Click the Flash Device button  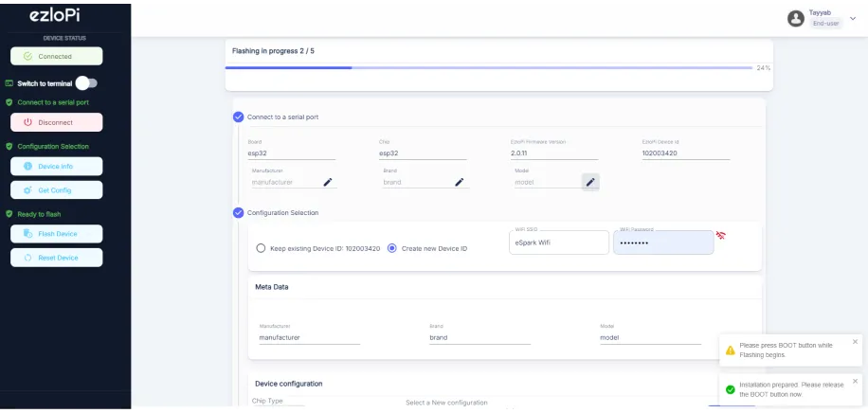57,234
